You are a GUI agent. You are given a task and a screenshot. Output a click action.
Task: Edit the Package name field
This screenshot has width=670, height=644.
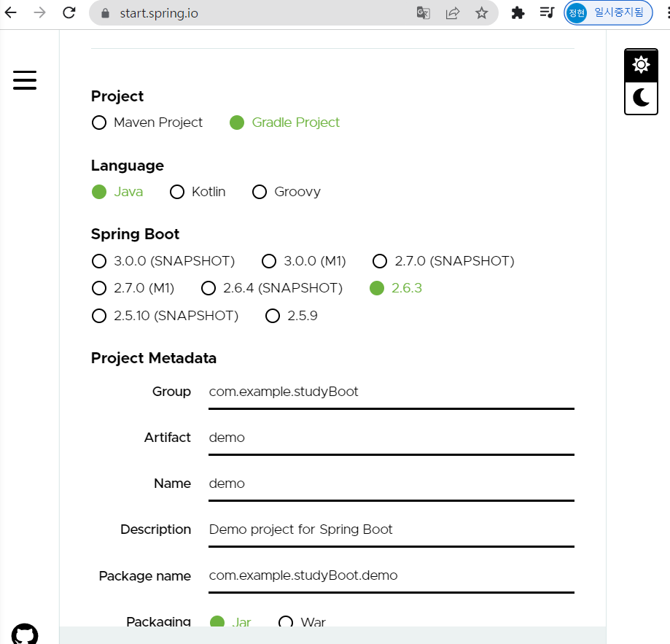pos(391,575)
